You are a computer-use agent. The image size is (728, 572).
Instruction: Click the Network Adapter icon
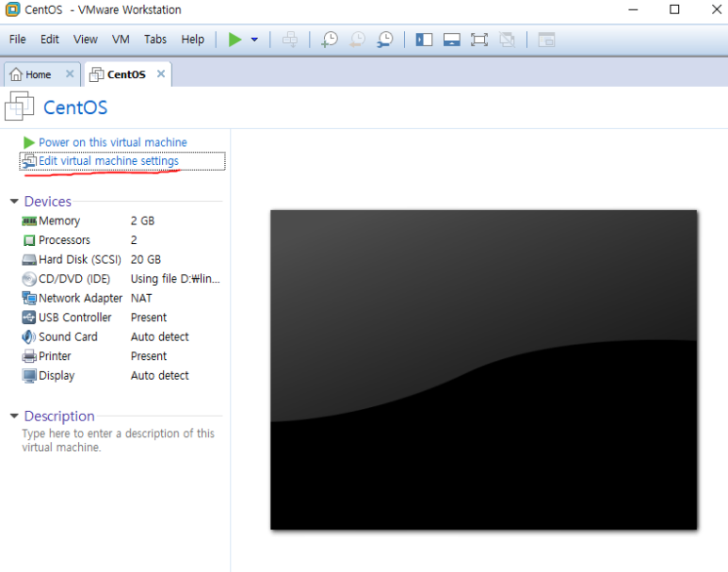(29, 299)
